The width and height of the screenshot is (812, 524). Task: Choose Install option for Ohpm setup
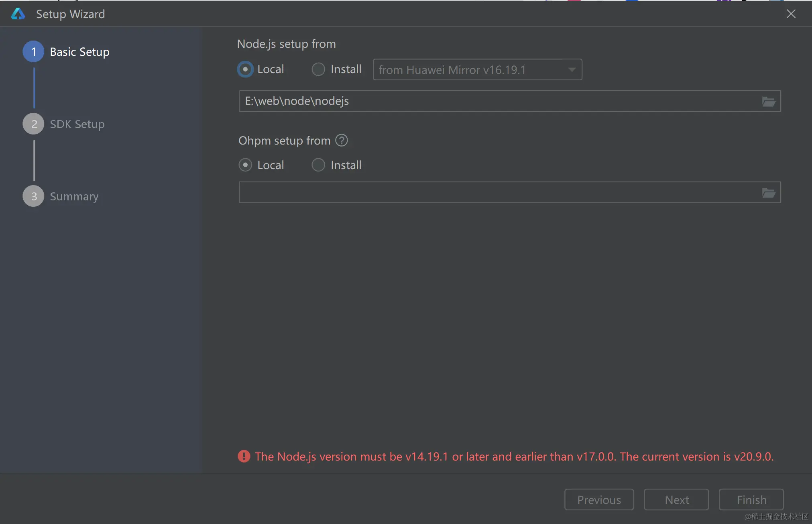pos(319,165)
